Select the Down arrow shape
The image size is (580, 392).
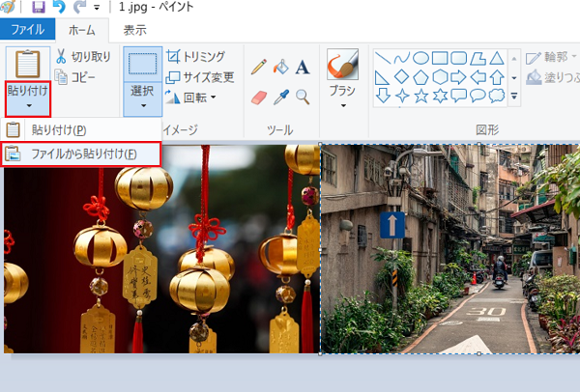pos(383,96)
